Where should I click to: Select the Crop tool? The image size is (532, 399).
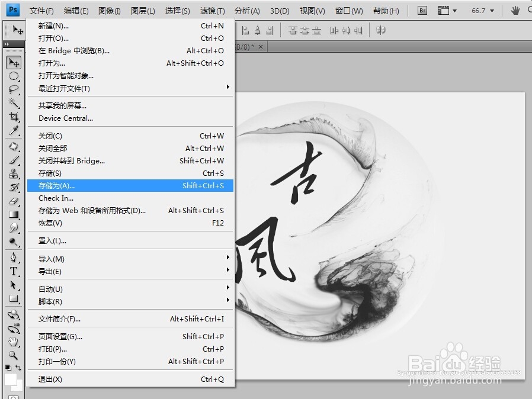14,117
